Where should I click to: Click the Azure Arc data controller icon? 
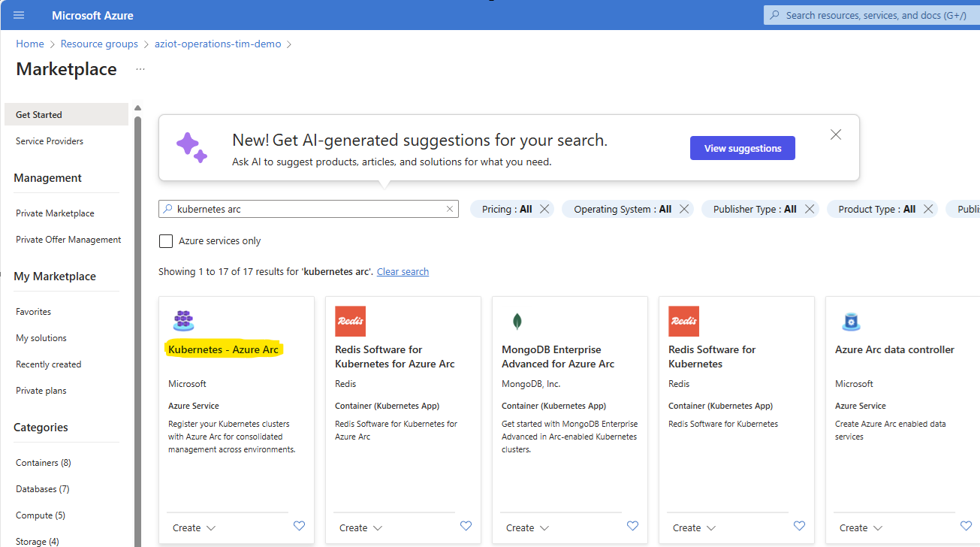coord(850,322)
